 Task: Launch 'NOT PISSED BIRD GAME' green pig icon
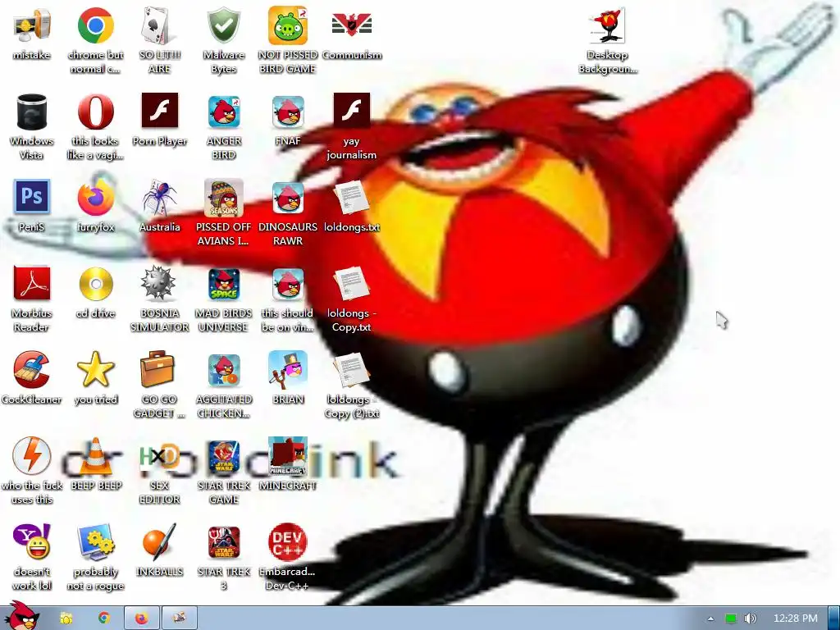(288, 25)
